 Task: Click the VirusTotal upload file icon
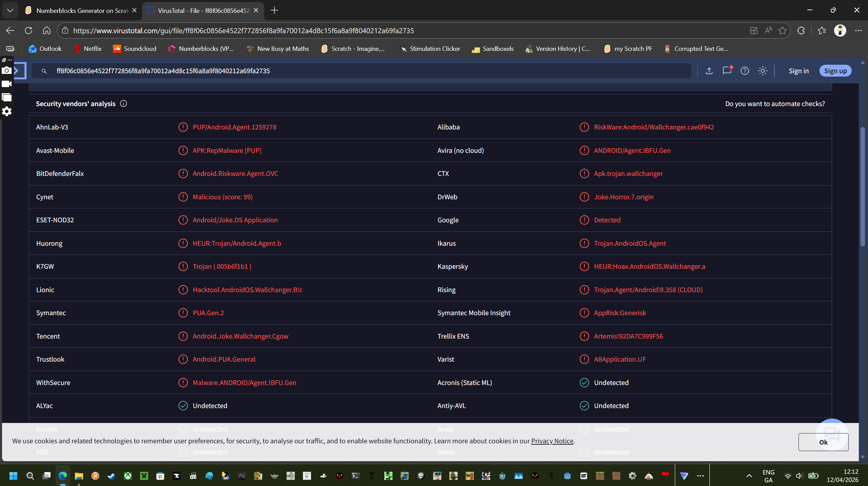tap(709, 71)
